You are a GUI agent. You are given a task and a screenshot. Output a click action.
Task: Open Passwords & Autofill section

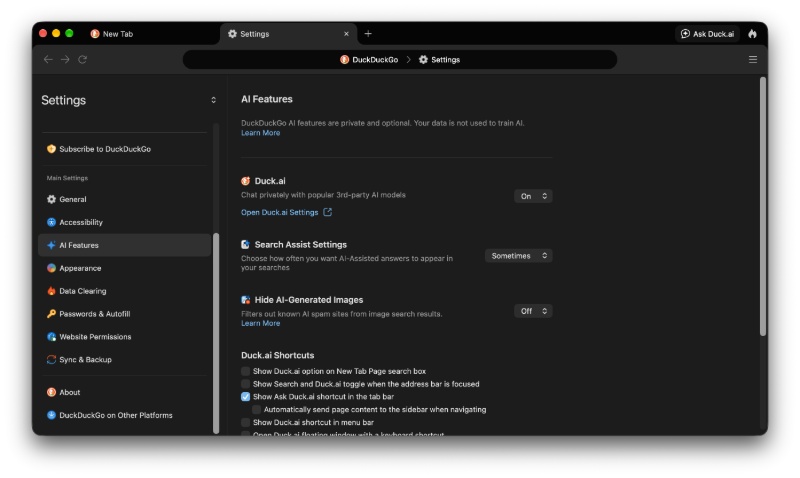(124, 314)
